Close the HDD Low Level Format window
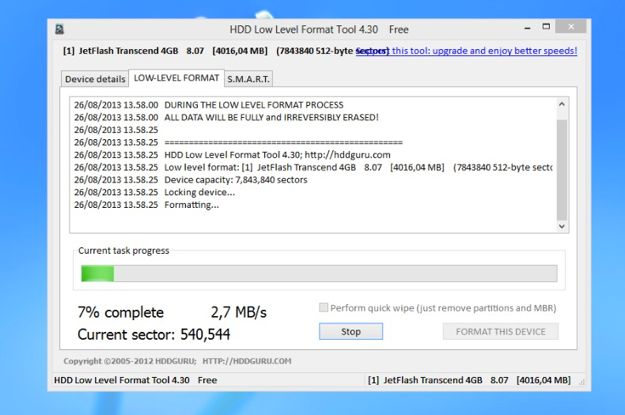The image size is (625, 415). pos(571,27)
